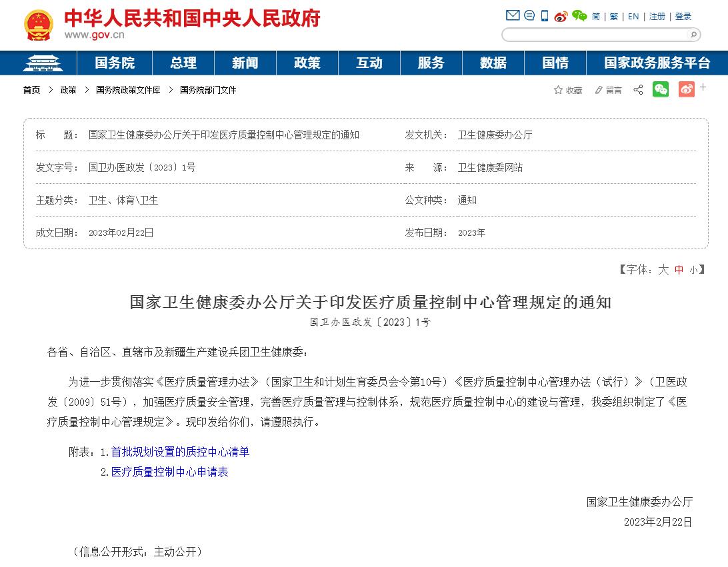Share via red Weibo button
The image size is (728, 567).
click(x=687, y=89)
